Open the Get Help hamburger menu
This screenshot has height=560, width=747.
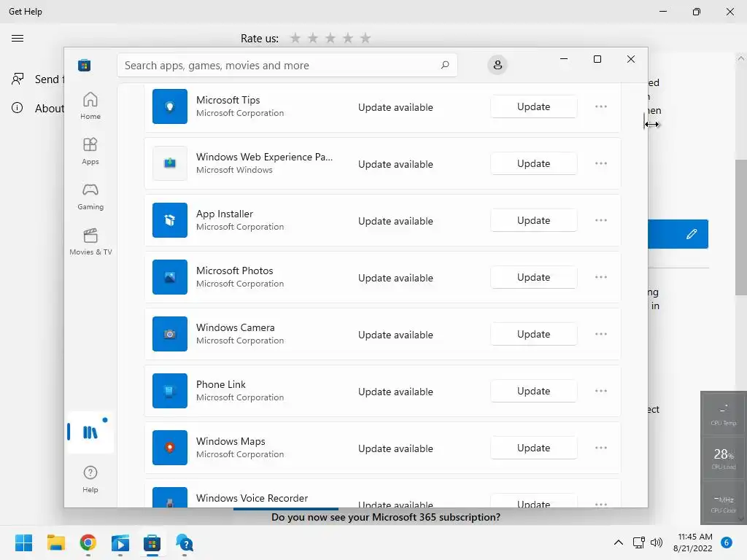tap(18, 38)
